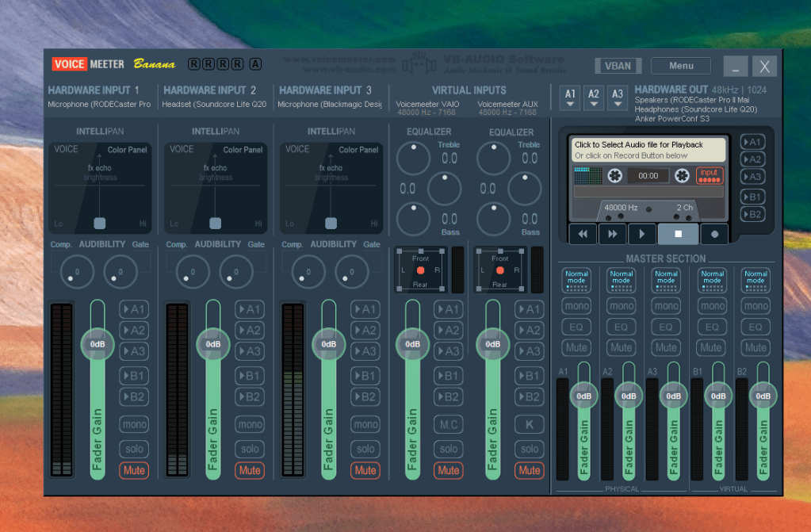The height and width of the screenshot is (532, 811).
Task: Open the Color Panel on Hardware Input 3
Action: point(358,150)
